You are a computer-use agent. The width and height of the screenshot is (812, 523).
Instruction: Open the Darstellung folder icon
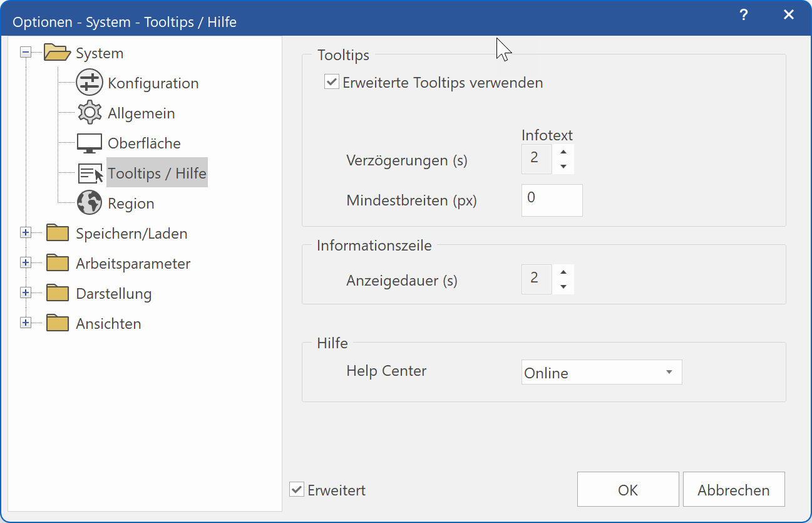58,293
